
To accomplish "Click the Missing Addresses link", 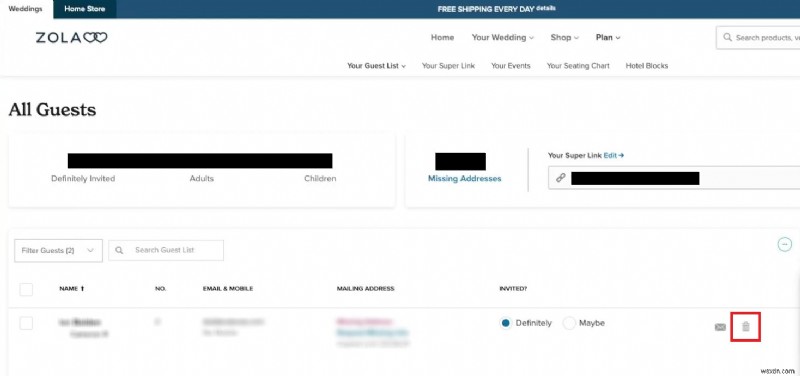I will pyautogui.click(x=464, y=179).
